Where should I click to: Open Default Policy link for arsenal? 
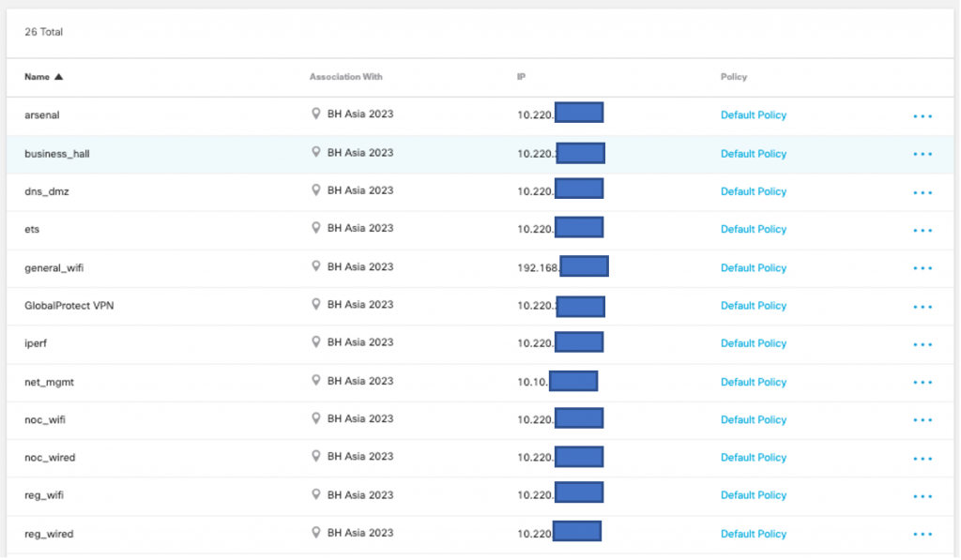point(753,115)
